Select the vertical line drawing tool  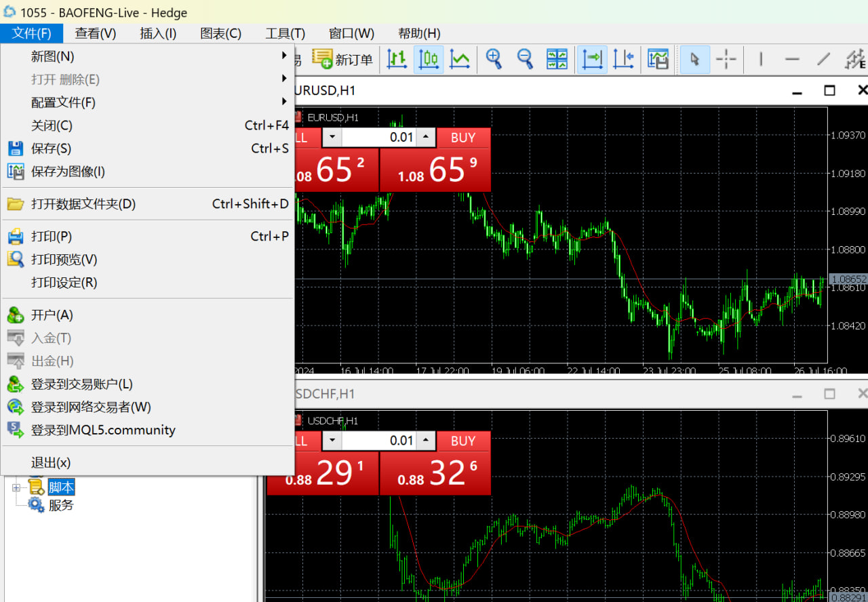coord(761,60)
